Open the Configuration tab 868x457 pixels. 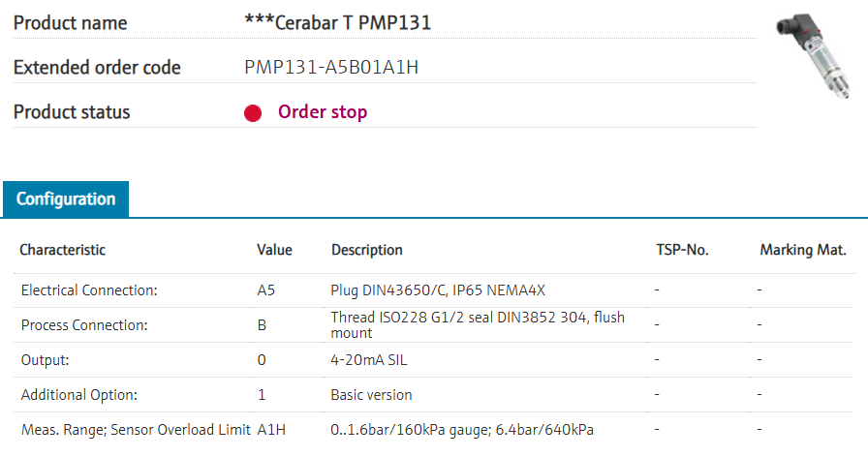click(x=66, y=199)
